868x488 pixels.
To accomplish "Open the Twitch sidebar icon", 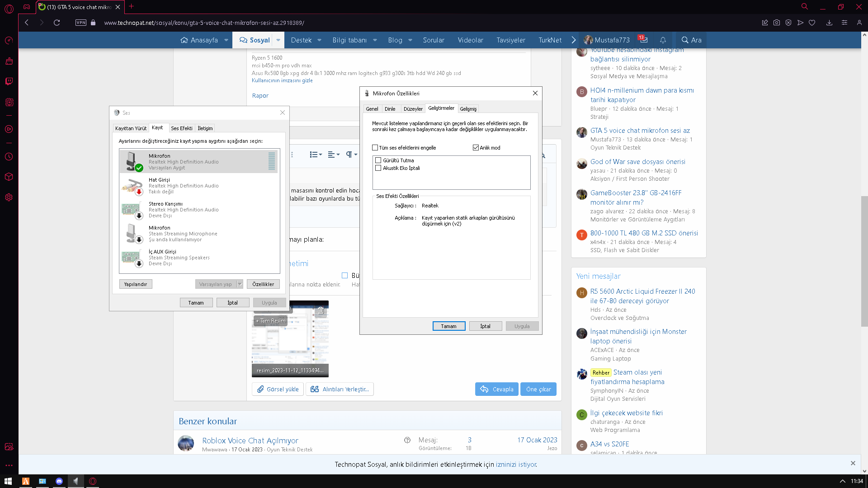I will (x=9, y=81).
